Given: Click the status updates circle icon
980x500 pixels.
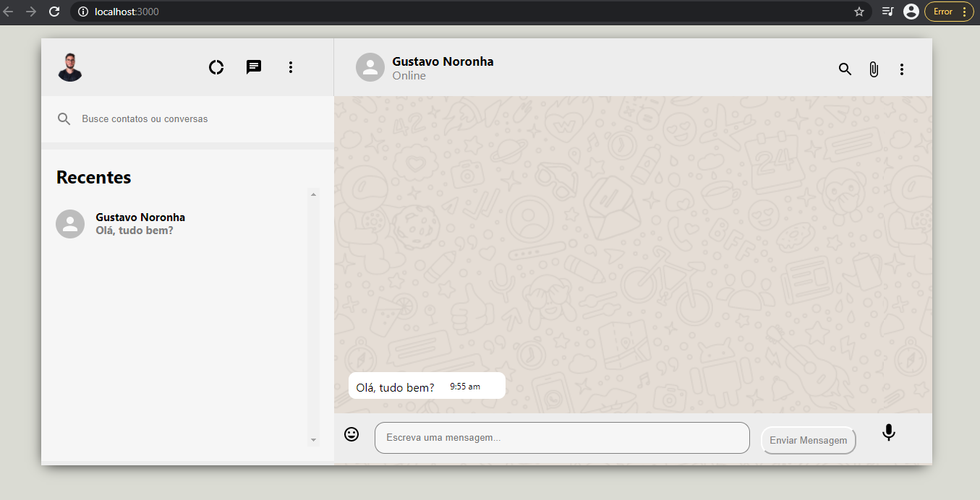Looking at the screenshot, I should [x=216, y=66].
